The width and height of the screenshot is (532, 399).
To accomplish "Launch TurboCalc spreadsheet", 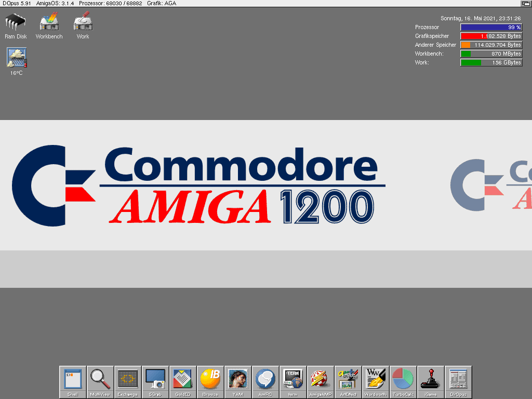I will click(403, 382).
